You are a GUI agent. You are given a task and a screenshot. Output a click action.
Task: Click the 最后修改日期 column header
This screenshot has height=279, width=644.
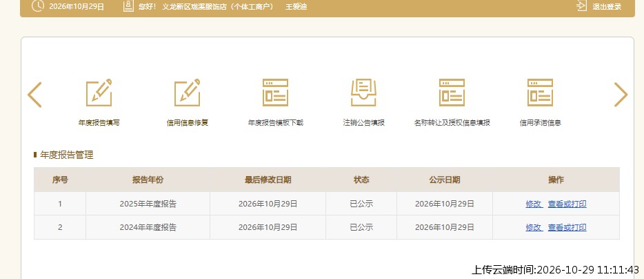point(268,180)
